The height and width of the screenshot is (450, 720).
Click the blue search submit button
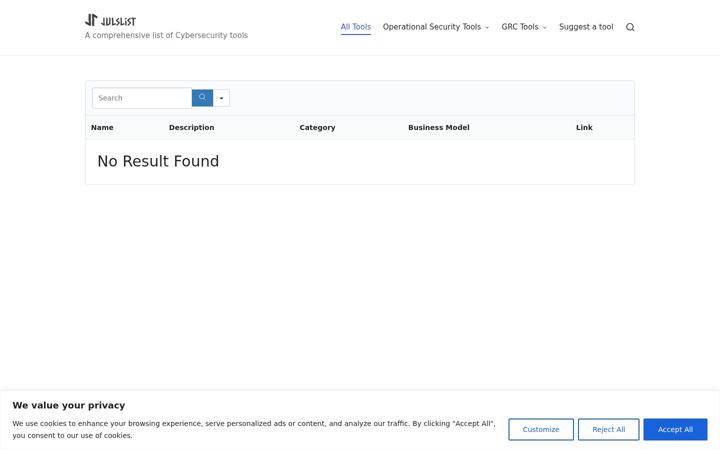(202, 98)
